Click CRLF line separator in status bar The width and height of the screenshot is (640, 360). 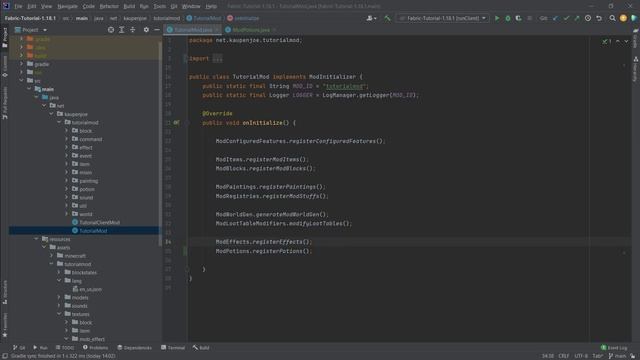coord(564,356)
